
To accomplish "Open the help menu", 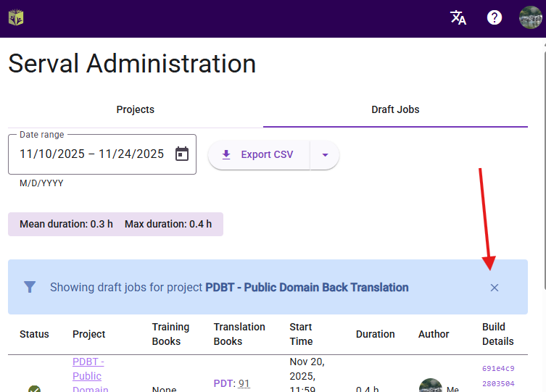I will coord(495,17).
